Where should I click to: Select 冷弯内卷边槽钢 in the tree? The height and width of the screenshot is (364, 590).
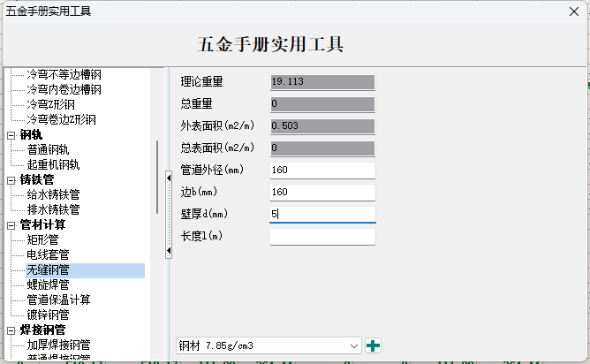64,89
